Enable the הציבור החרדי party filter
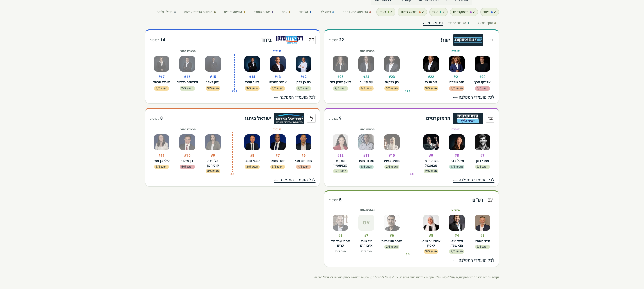 click(x=459, y=23)
